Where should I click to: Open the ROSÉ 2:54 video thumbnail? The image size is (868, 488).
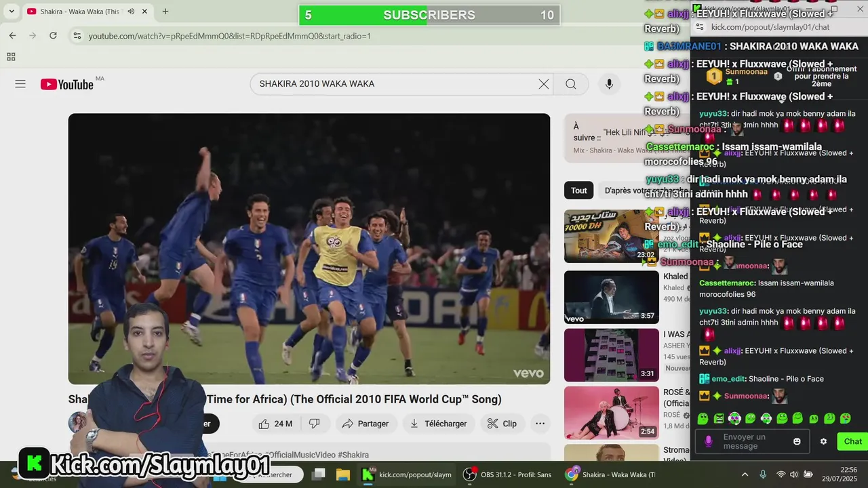pos(611,413)
